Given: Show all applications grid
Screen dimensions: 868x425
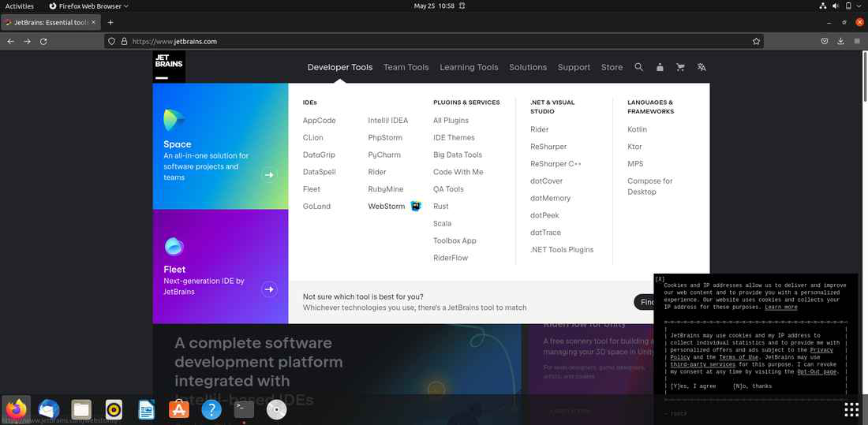Looking at the screenshot, I should coord(851,409).
